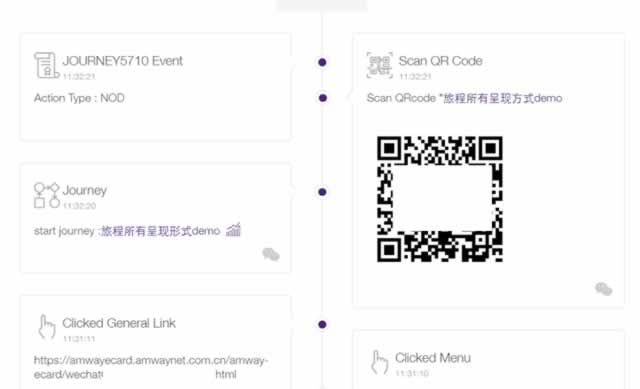Select the timeline dot for Journey card
640x389 pixels.
(x=322, y=192)
